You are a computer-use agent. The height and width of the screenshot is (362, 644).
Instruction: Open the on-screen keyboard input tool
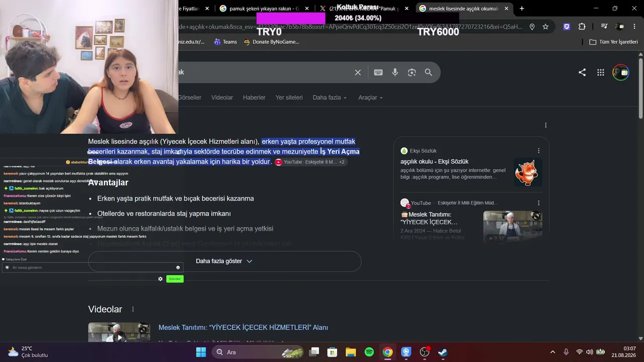pos(378,72)
